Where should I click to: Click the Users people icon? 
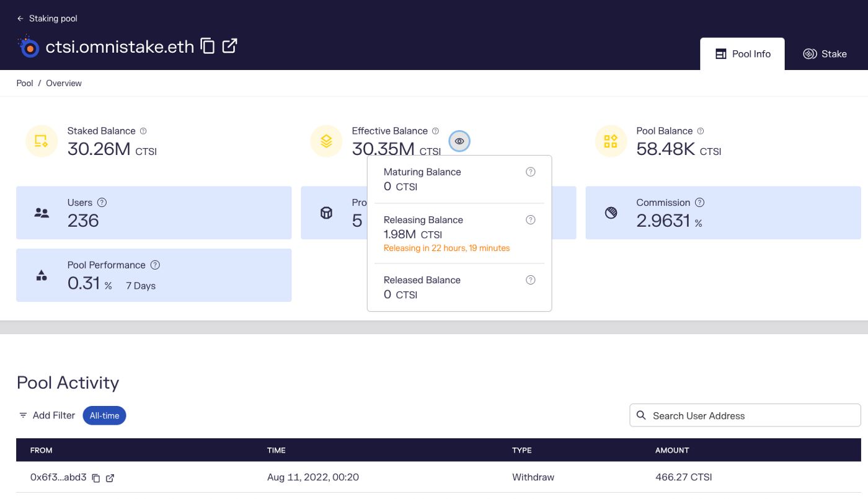click(42, 213)
